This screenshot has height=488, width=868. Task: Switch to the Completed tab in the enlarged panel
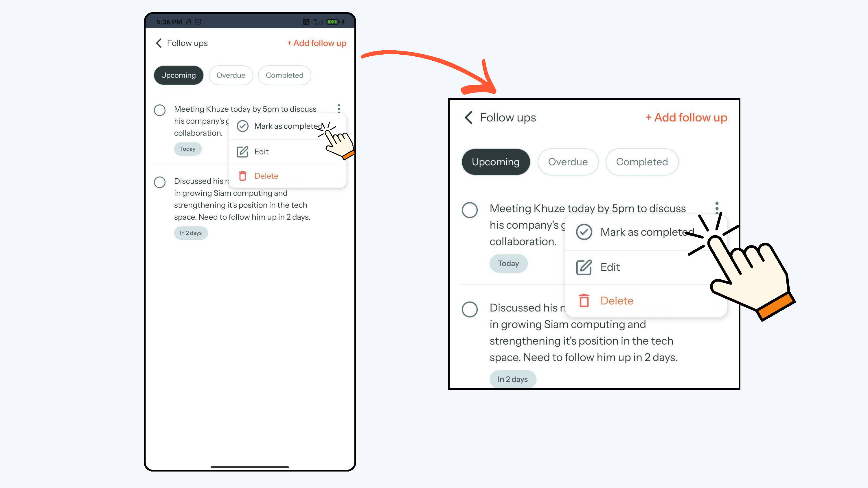[642, 162]
